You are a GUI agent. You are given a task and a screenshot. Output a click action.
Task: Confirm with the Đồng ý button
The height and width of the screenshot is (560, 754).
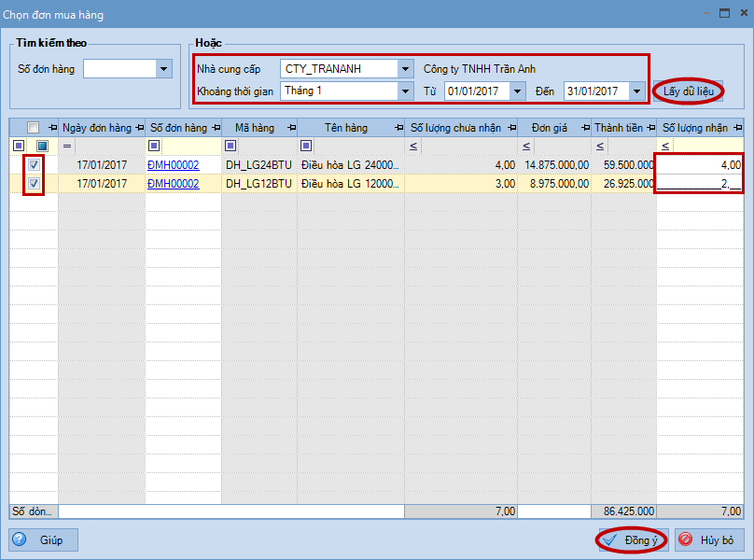[x=632, y=540]
